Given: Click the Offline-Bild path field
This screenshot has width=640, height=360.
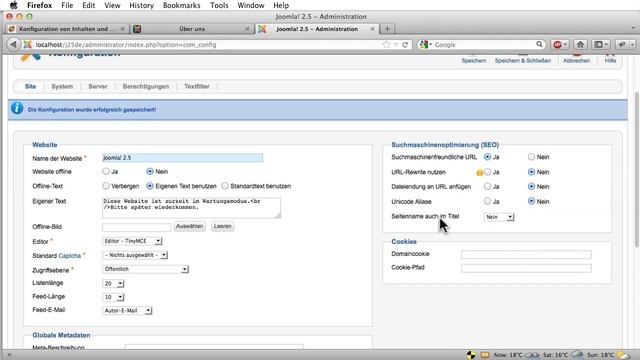Looking at the screenshot, I should click(136, 227).
